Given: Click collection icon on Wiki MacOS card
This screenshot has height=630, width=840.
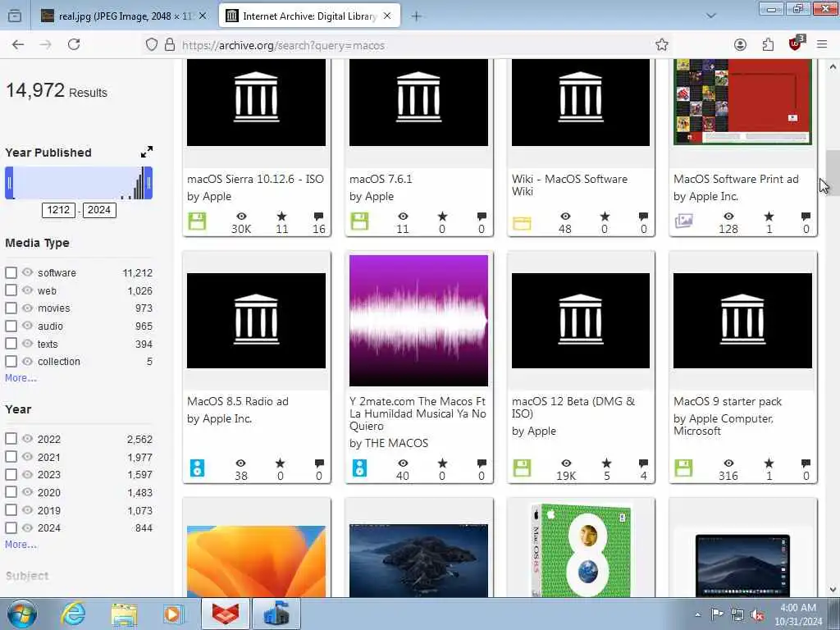Looking at the screenshot, I should (522, 223).
